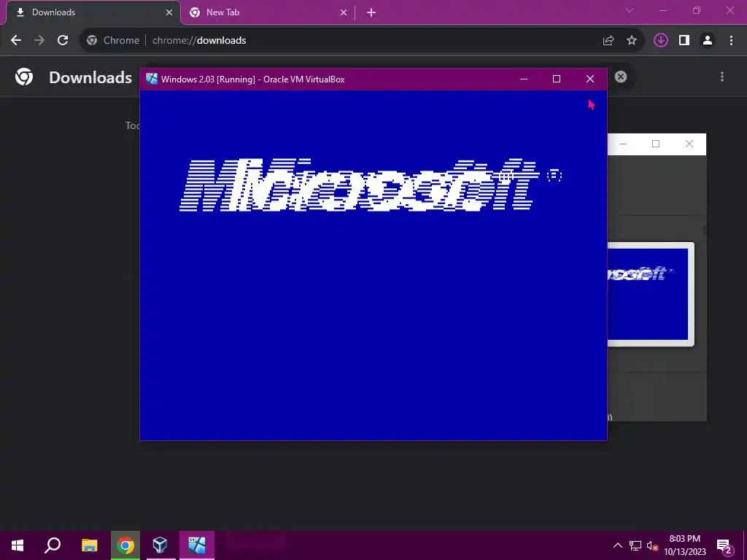Open the Downloads page more-actions menu
This screenshot has width=747, height=560.
pyautogui.click(x=722, y=77)
